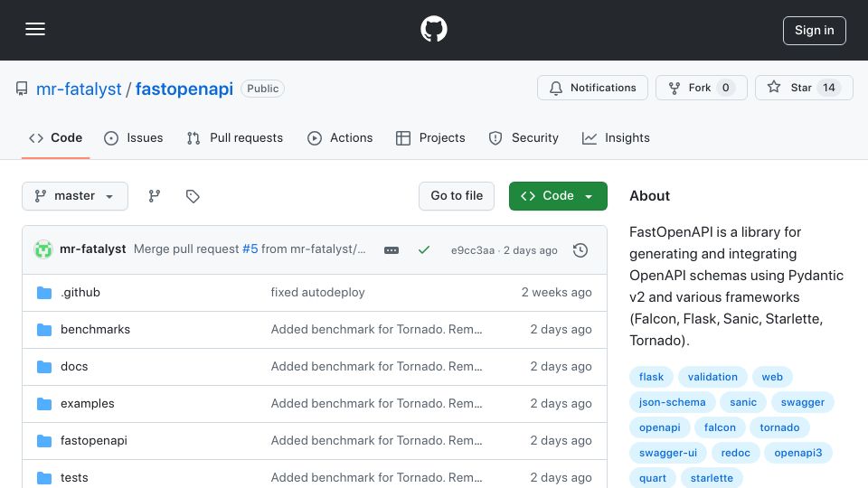Select the json-schema topic tag
This screenshot has height=488, width=868.
point(672,402)
